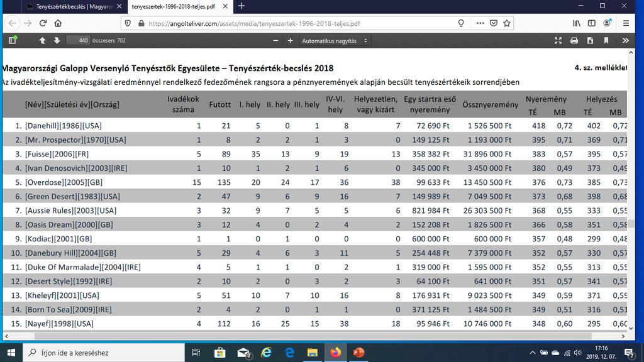The image size is (644, 362).
Task: Open PowerPoint from taskbar
Action: pyautogui.click(x=358, y=353)
